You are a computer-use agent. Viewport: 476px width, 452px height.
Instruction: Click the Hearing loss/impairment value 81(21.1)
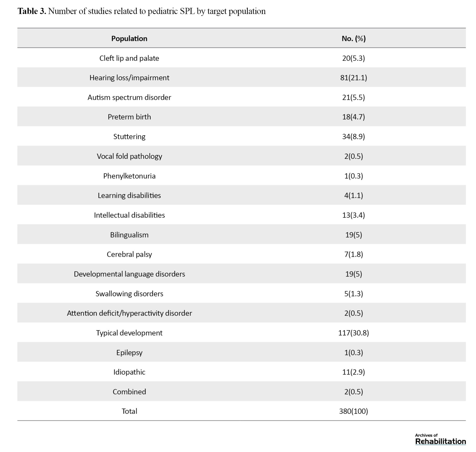[353, 78]
